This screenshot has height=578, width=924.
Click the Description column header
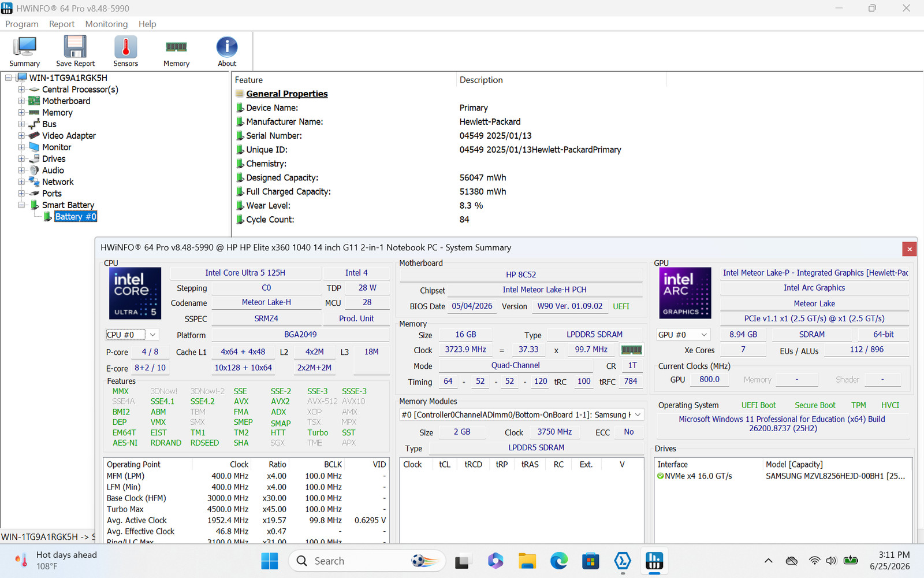click(x=481, y=80)
